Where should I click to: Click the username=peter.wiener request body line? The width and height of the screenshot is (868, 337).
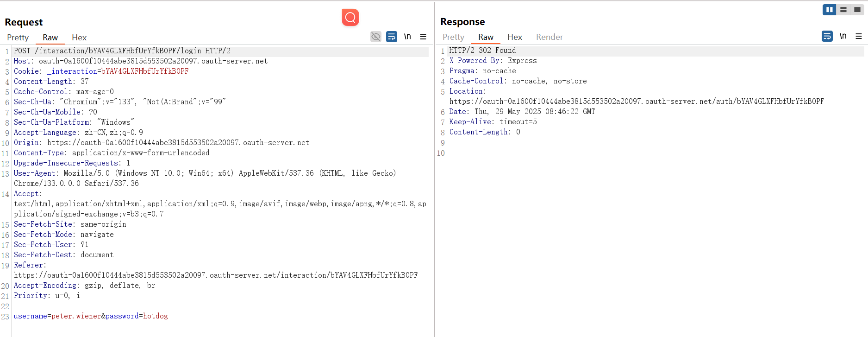click(x=91, y=316)
